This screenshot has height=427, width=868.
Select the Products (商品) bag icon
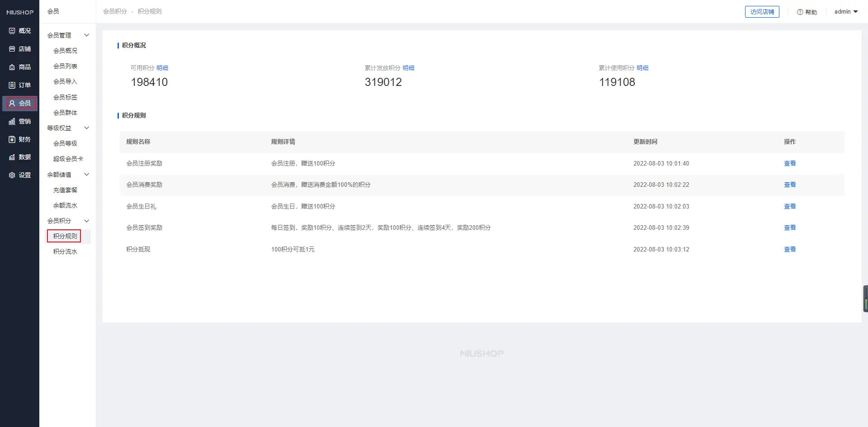click(12, 67)
